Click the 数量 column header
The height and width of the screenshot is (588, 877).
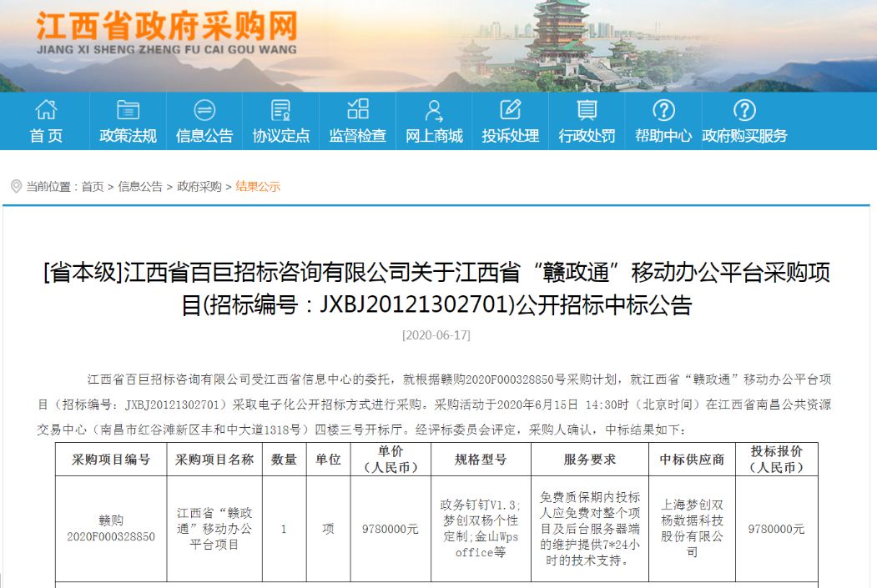tap(285, 460)
